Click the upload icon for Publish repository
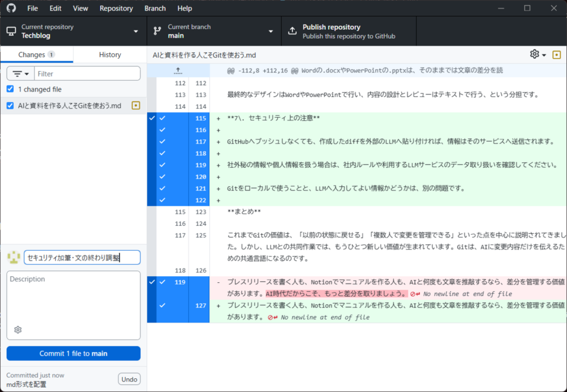Image resolution: width=567 pixels, height=392 pixels. tap(292, 31)
